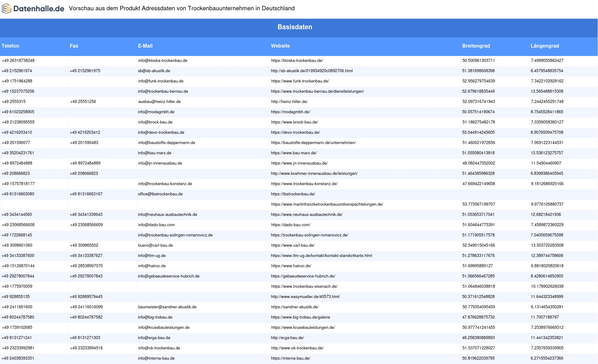Select email info@baustoffe-deppermann.de
This screenshot has height=364, width=598.
tap(167, 143)
